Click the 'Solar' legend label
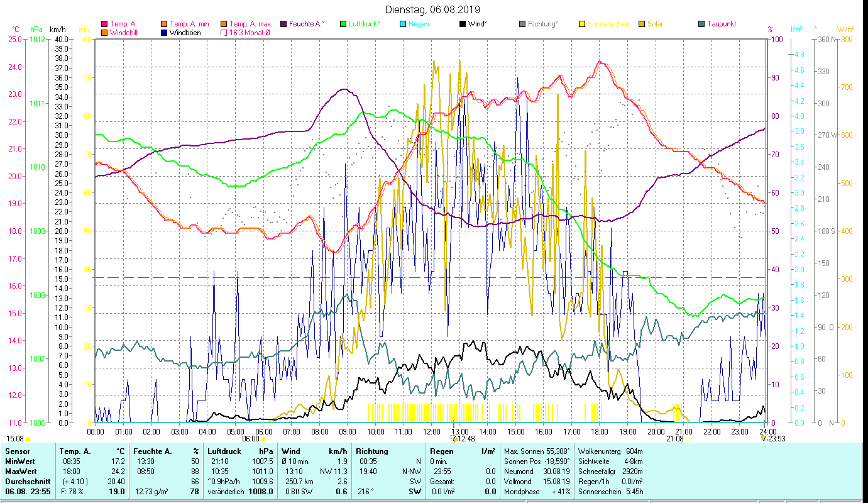The image size is (868, 503). (655, 25)
